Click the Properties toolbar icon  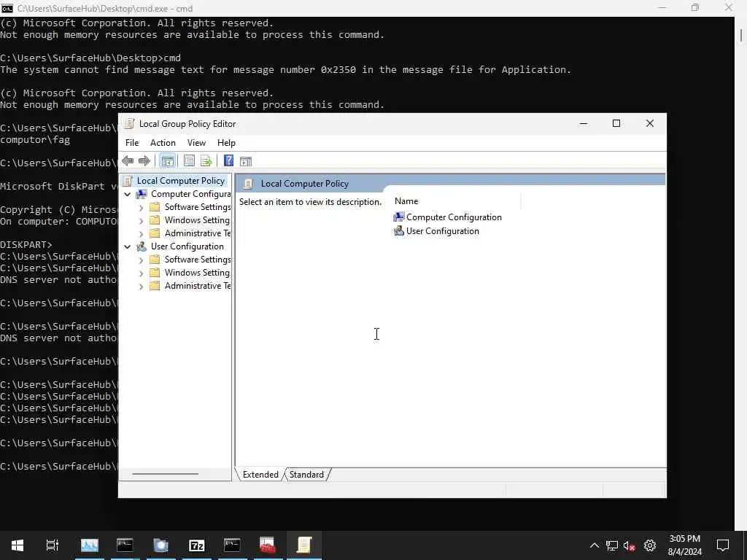point(189,161)
